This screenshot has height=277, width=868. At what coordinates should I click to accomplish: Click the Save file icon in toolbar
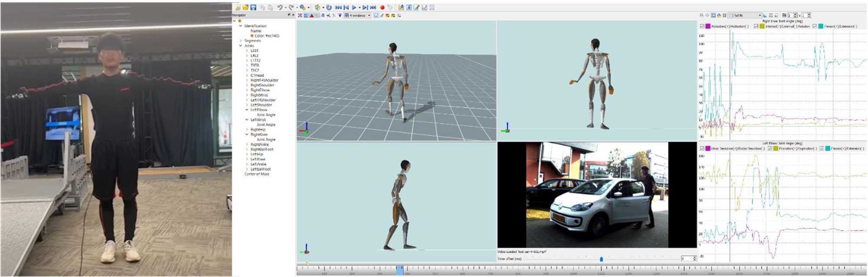pyautogui.click(x=253, y=7)
